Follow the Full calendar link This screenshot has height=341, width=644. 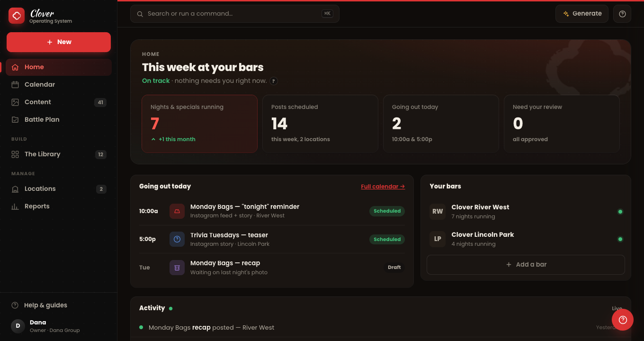point(383,187)
